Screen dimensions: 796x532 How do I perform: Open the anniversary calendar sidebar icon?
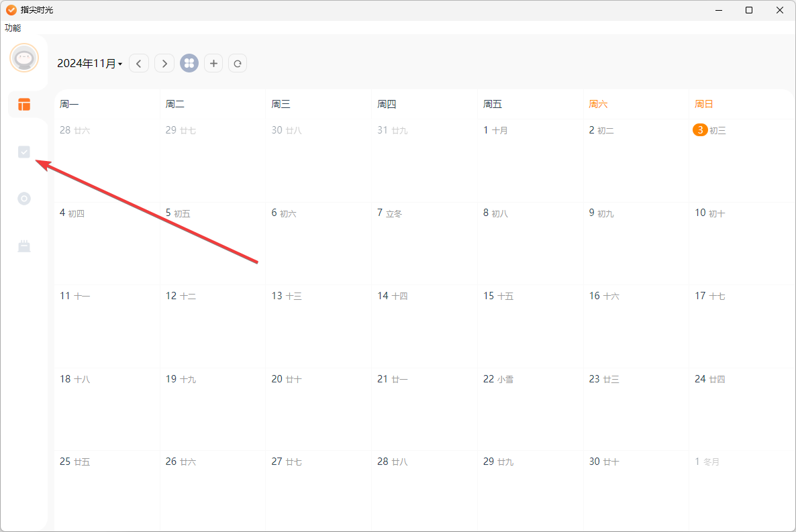[x=24, y=246]
